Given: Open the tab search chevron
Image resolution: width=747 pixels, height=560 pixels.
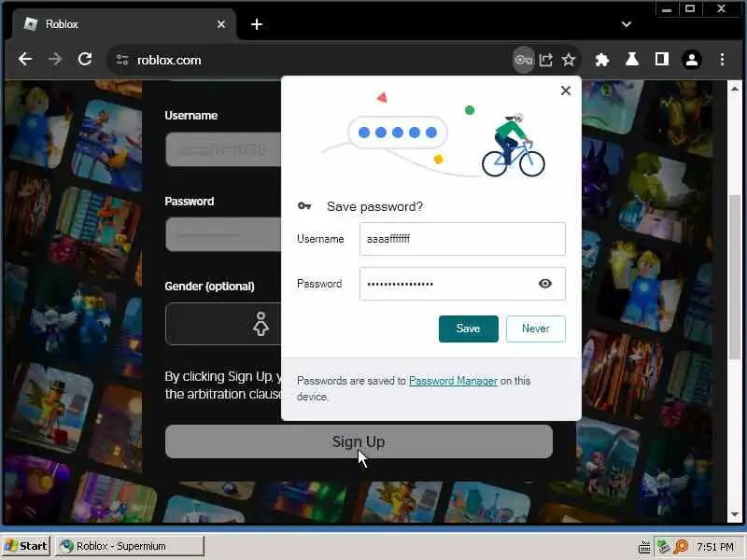Looking at the screenshot, I should (x=627, y=24).
